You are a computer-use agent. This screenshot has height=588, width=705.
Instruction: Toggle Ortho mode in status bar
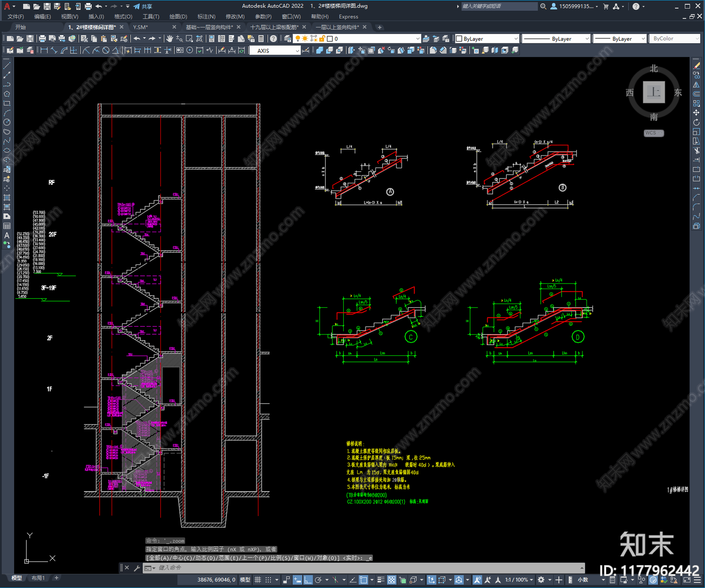(308, 580)
